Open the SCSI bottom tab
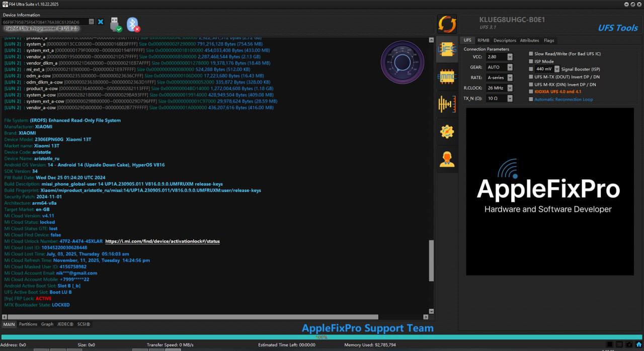This screenshot has height=351, width=644. coord(84,324)
